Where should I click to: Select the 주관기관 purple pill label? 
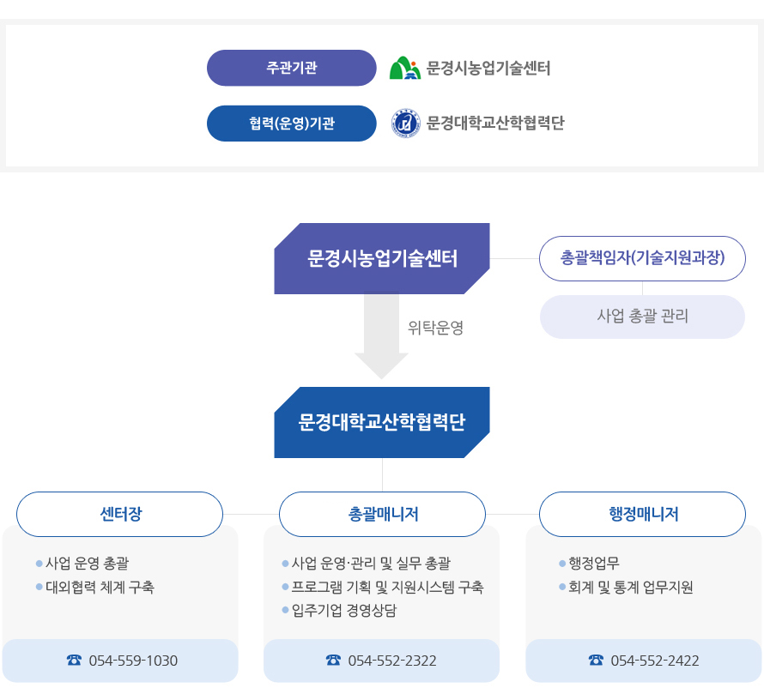point(291,68)
